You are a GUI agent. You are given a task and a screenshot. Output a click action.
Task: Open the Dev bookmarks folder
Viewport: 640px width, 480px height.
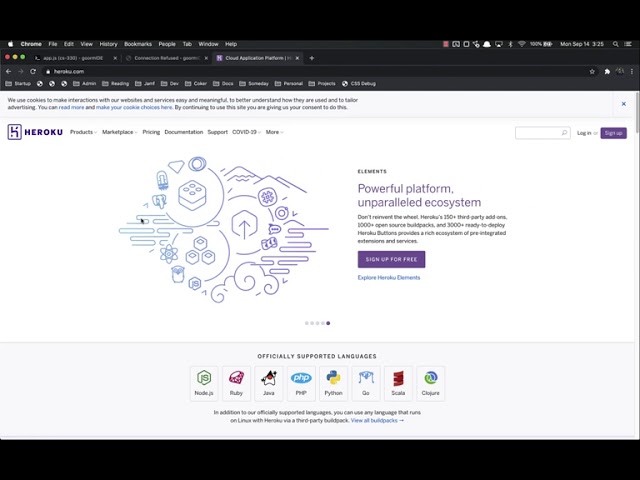pyautogui.click(x=170, y=84)
